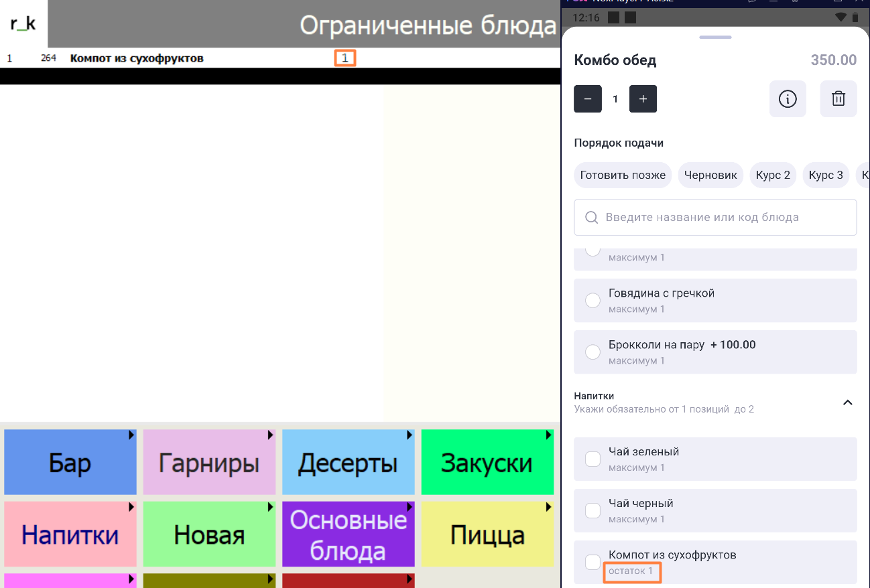Open the Пицца category

pyautogui.click(x=487, y=534)
